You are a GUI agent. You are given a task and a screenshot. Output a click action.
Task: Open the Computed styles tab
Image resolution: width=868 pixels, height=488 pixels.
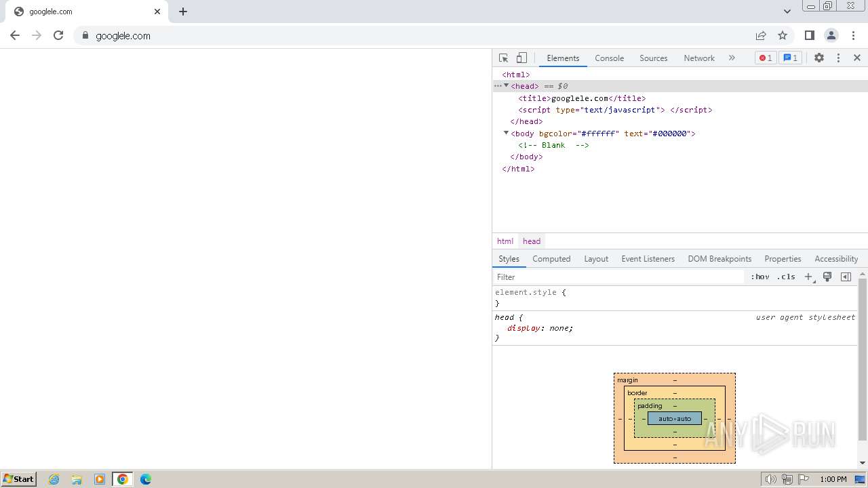[x=551, y=259]
